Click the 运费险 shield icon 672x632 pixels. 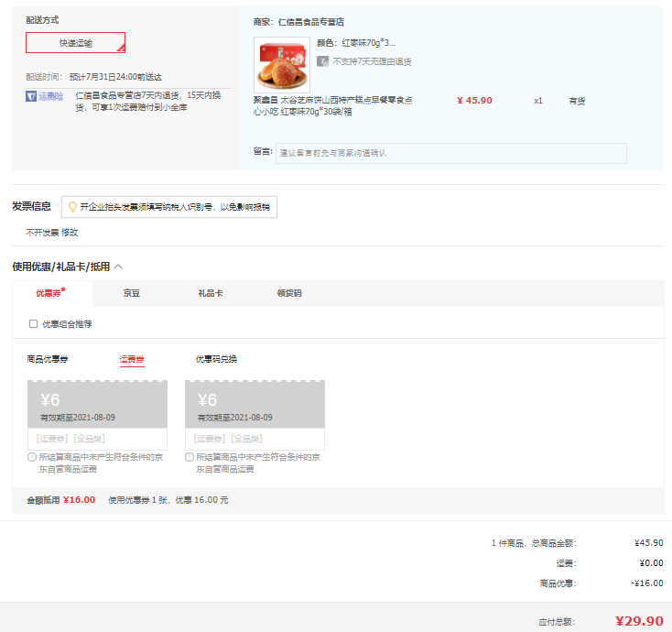[31, 96]
